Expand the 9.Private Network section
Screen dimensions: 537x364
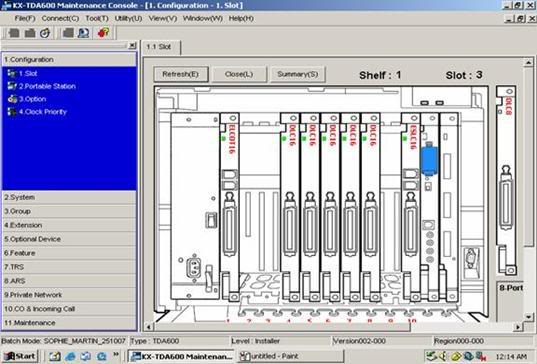tap(70, 295)
